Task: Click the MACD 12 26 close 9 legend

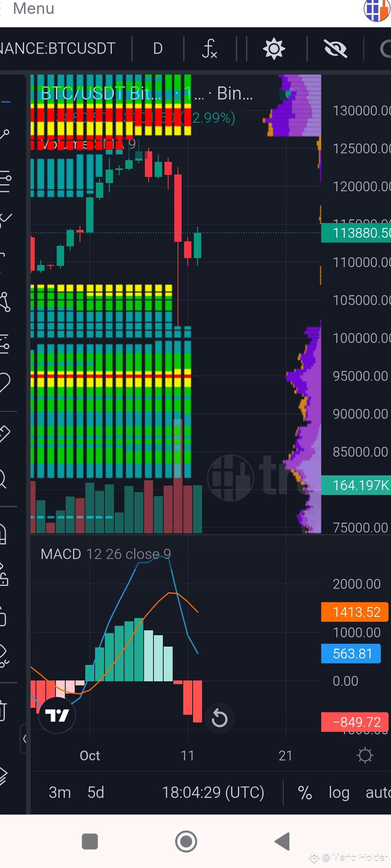Action: click(x=106, y=554)
